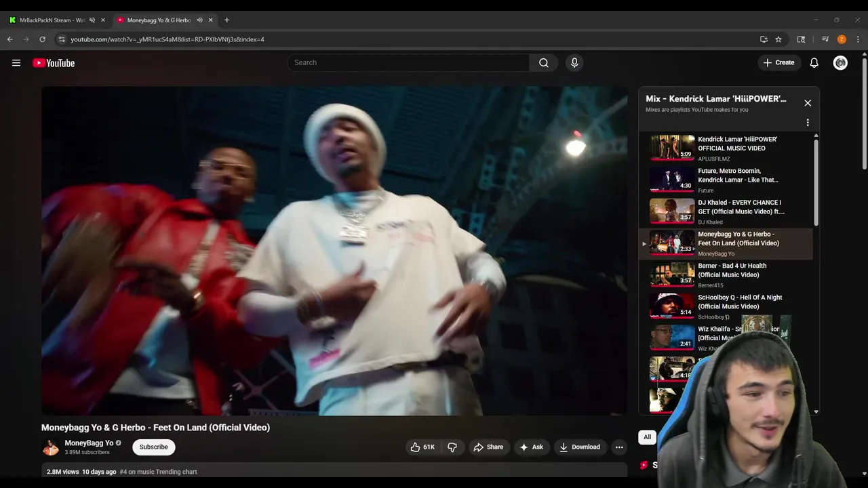
Task: Start voice search with the microphone icon
Action: click(574, 63)
